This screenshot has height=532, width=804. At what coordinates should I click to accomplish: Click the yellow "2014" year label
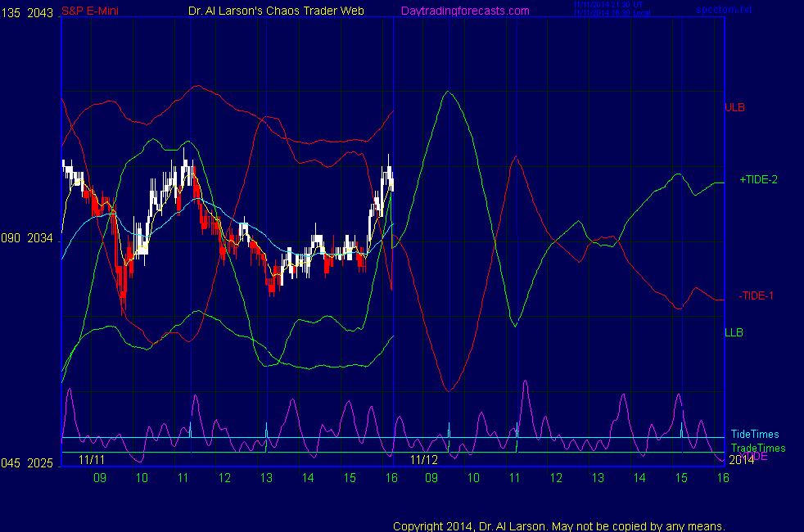coord(742,460)
